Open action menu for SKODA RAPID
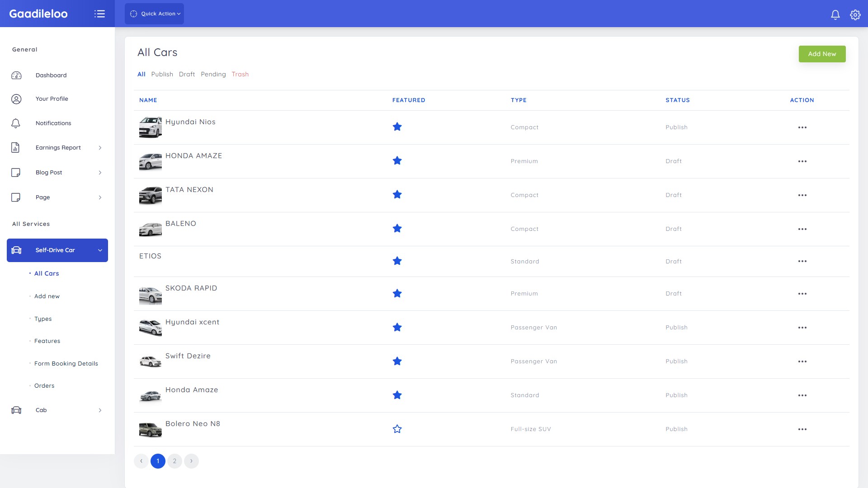868x488 pixels. click(802, 294)
